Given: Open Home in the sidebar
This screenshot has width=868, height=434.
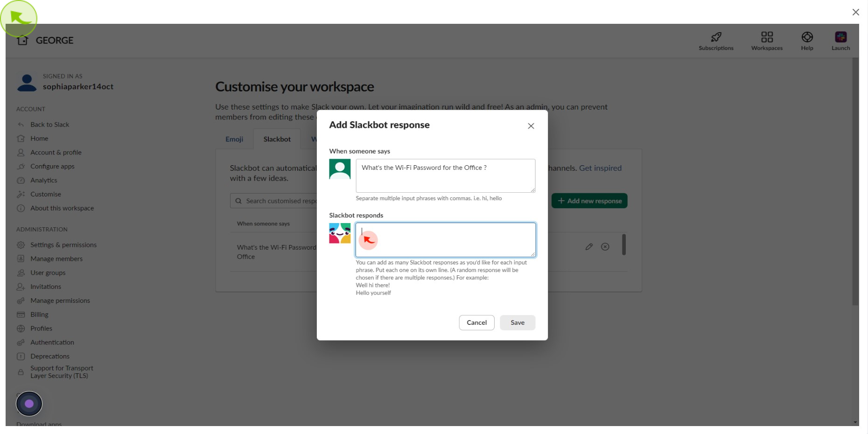Looking at the screenshot, I should pyautogui.click(x=39, y=139).
